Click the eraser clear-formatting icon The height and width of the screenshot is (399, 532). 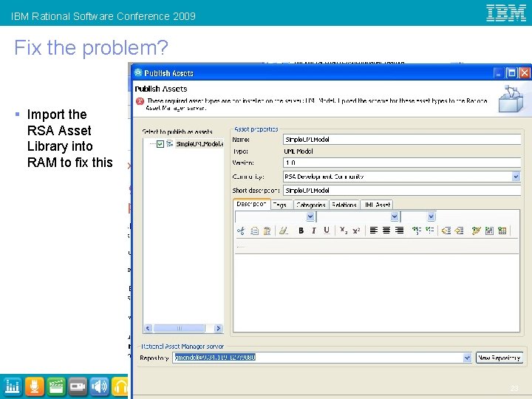tap(284, 231)
